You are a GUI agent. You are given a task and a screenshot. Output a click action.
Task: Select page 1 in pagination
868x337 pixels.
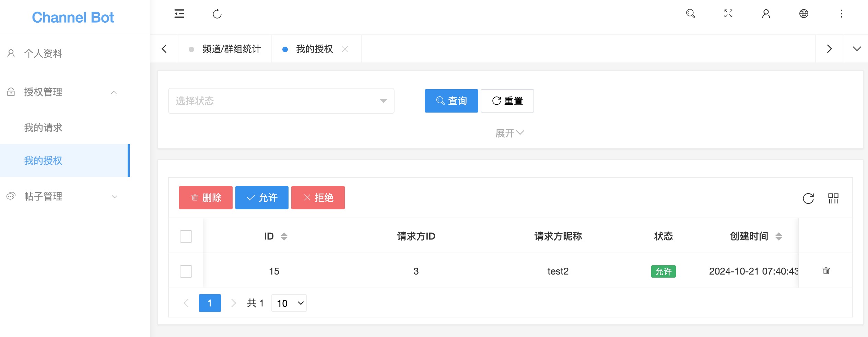[x=210, y=303]
